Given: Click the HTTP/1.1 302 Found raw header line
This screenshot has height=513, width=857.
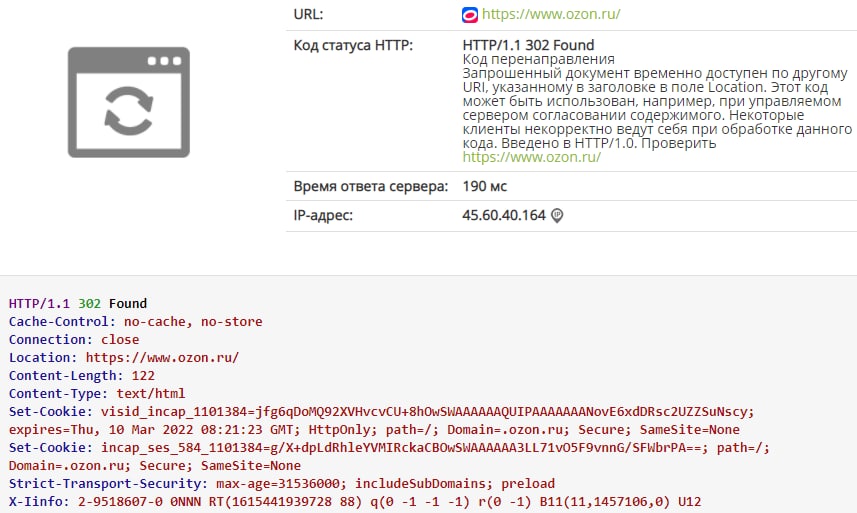Looking at the screenshot, I should click(78, 304).
